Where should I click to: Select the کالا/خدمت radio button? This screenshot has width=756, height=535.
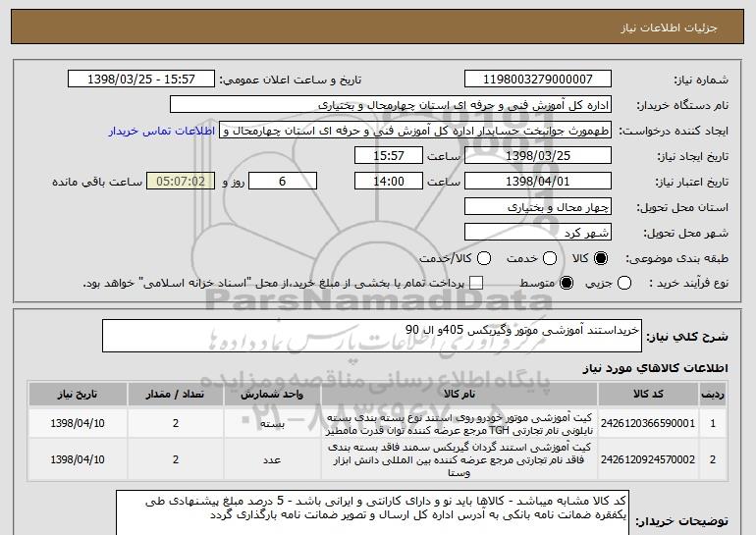[x=484, y=258]
